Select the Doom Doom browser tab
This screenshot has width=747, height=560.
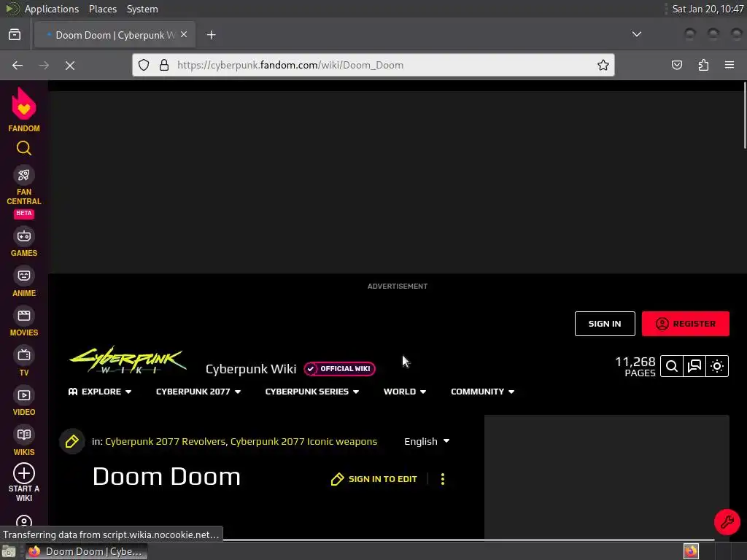click(x=115, y=35)
